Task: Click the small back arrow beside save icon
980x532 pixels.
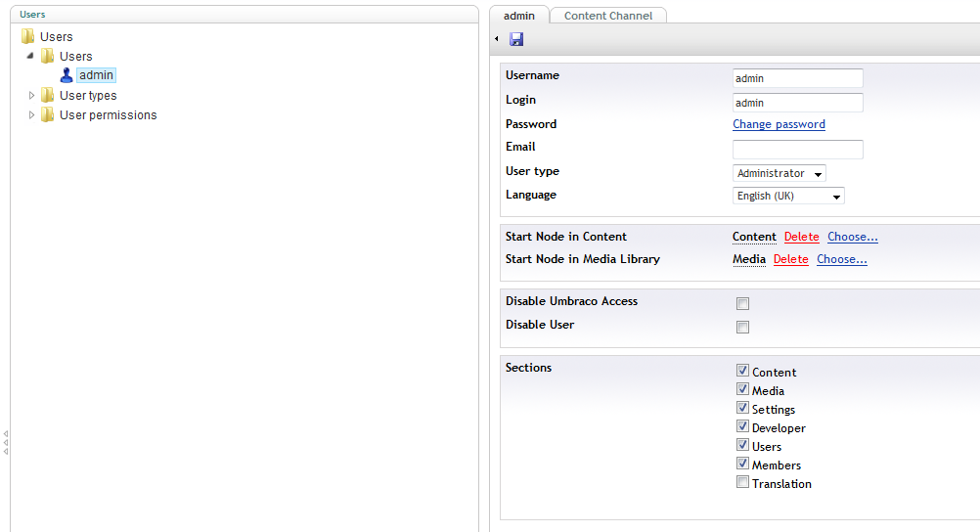Action: point(497,39)
